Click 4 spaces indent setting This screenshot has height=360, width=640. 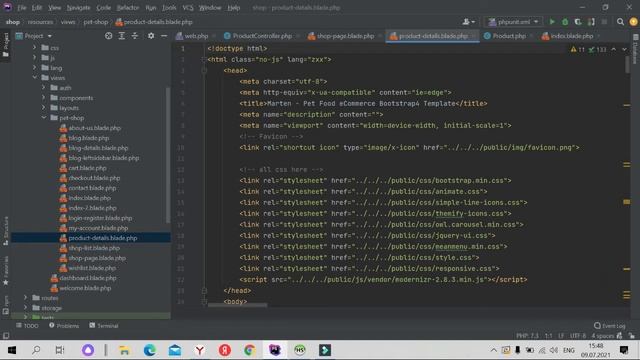point(602,336)
